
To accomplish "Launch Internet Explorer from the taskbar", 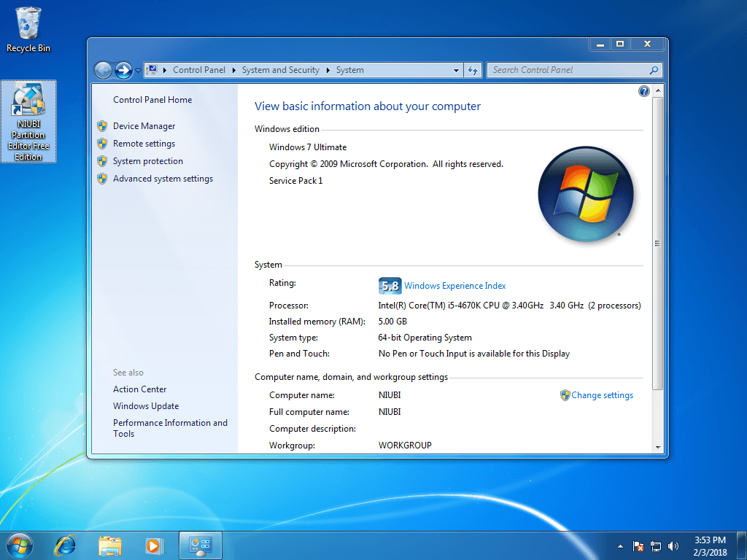I will pos(65,545).
